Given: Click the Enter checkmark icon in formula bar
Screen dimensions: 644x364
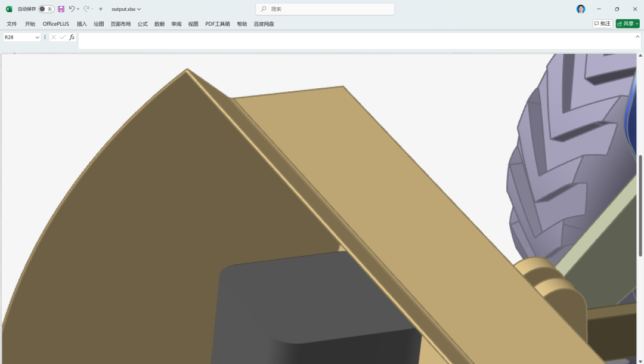Looking at the screenshot, I should click(x=63, y=37).
